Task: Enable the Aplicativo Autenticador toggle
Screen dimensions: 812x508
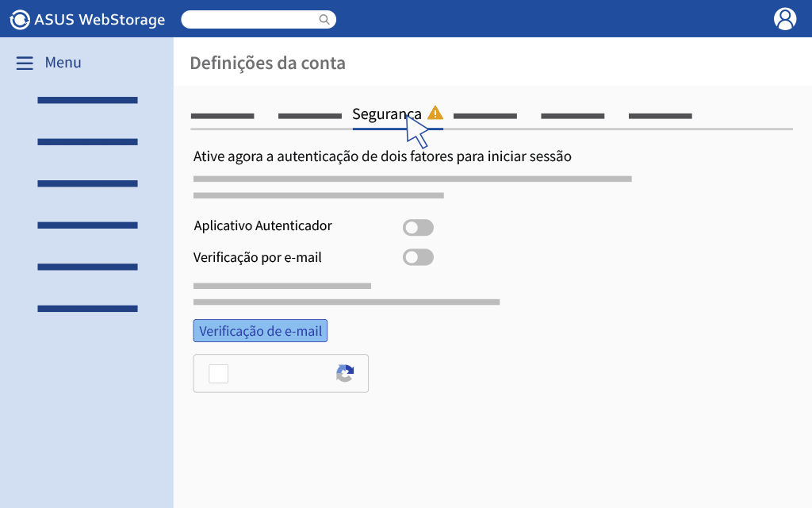Action: click(418, 227)
